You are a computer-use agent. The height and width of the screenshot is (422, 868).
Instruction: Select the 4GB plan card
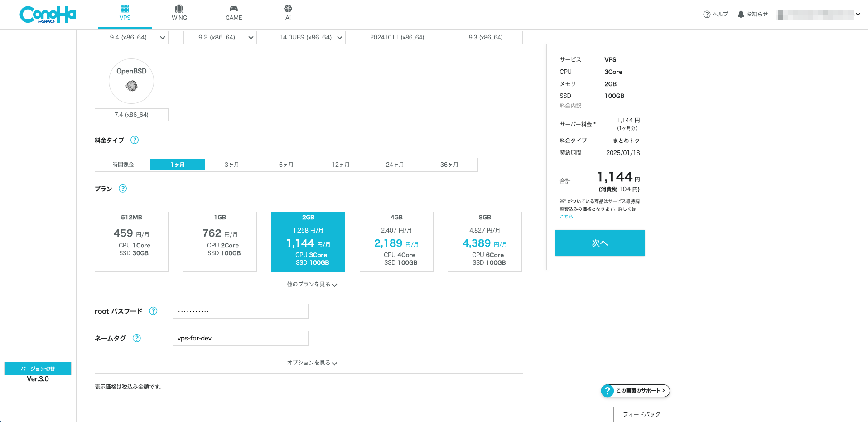(396, 241)
